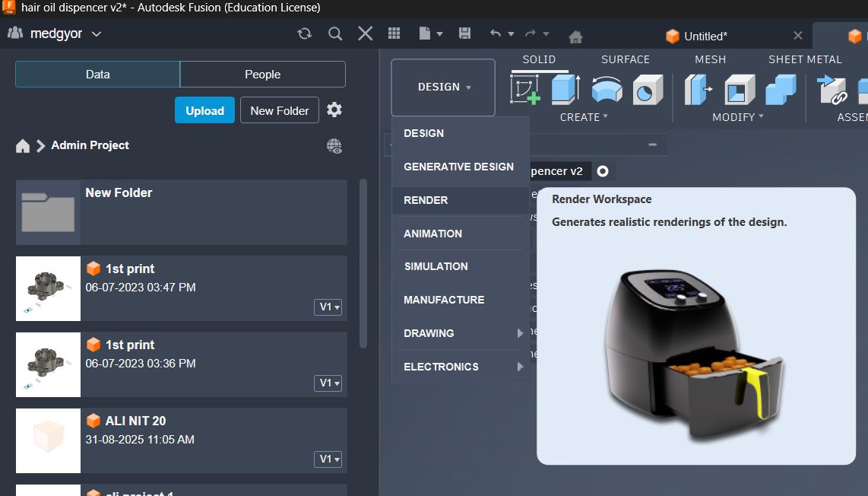The width and height of the screenshot is (868, 496).
Task: Open thumbnail of 1st print 03:36 PM
Action: (x=48, y=364)
